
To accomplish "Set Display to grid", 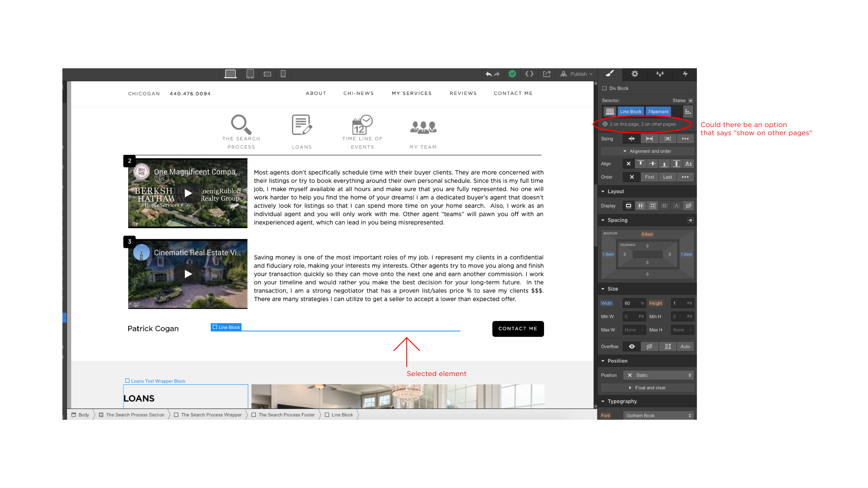I will (653, 206).
